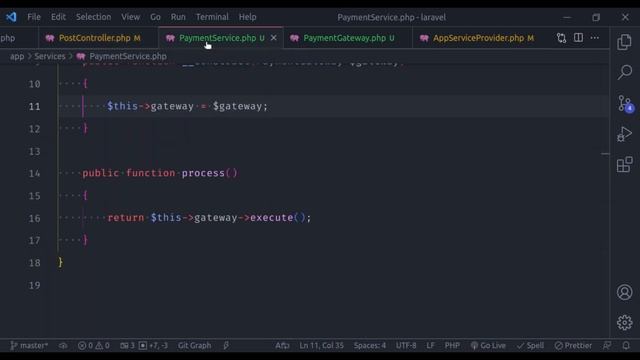The height and width of the screenshot is (360, 640).
Task: Open the Run and Debug view
Action: point(624,134)
